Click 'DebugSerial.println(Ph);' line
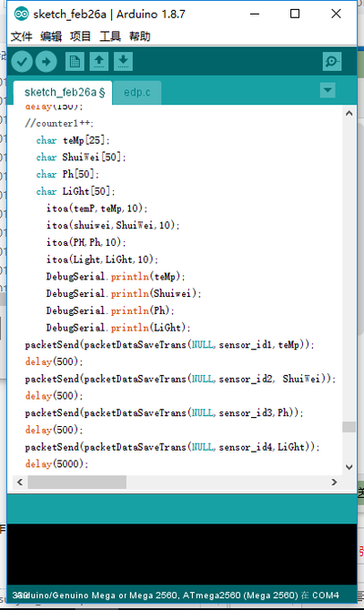This screenshot has height=610, width=364. pos(110,310)
